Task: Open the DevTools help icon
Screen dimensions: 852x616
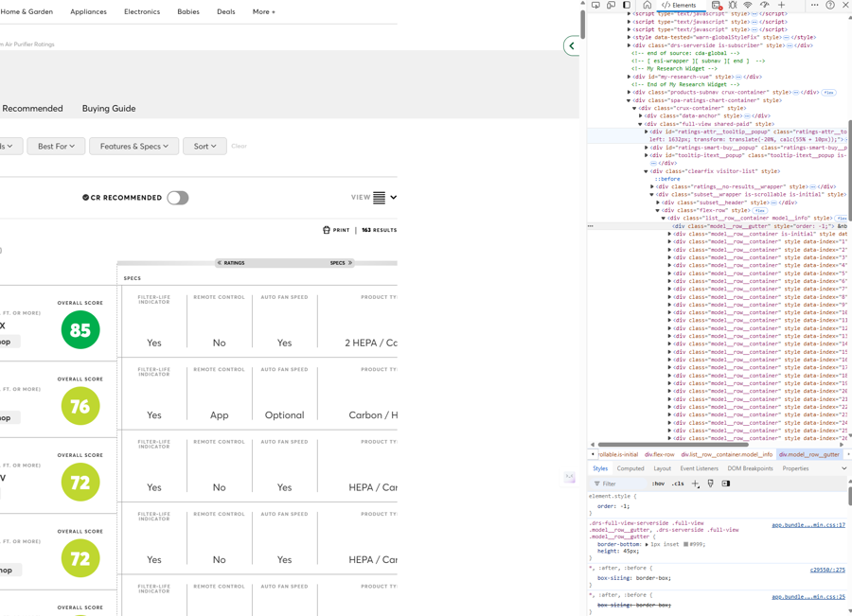Action: pyautogui.click(x=829, y=5)
